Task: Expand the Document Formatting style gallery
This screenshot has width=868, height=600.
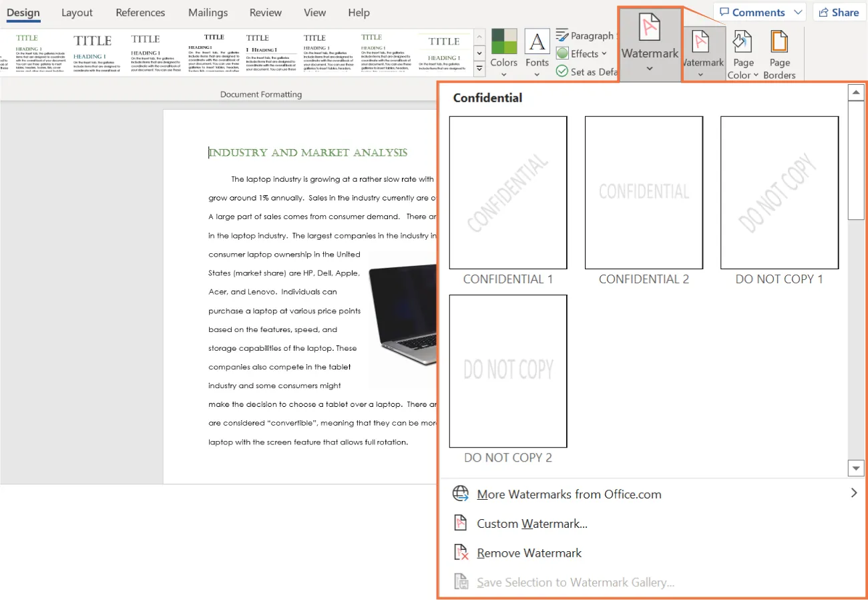Action: 479,67
